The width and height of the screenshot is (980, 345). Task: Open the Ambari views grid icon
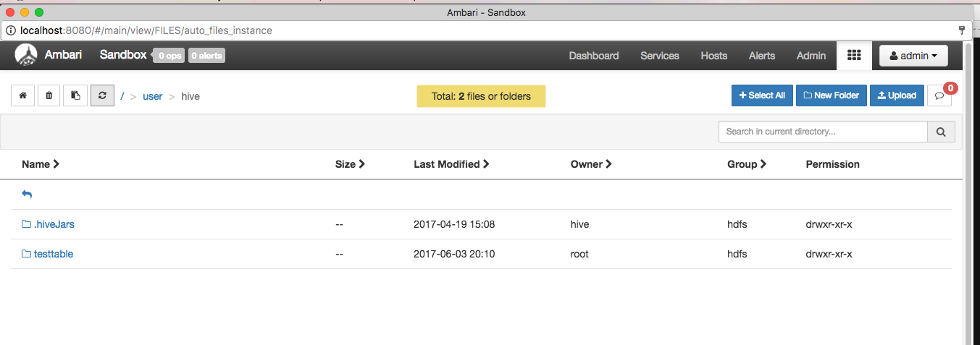pos(853,56)
